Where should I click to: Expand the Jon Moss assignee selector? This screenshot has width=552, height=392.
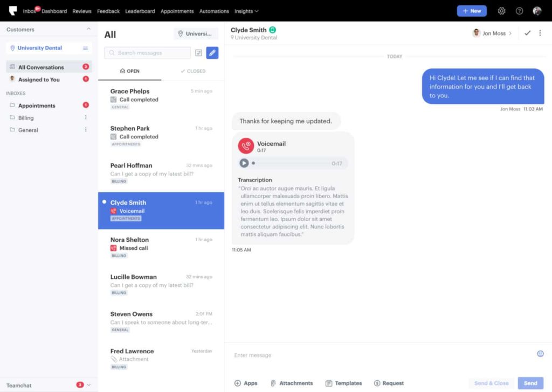(492, 33)
